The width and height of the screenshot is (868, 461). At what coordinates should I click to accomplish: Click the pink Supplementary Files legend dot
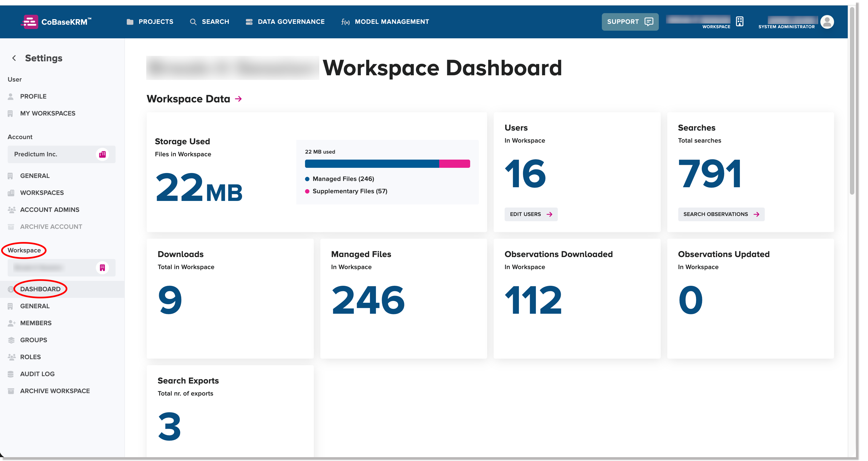307,191
